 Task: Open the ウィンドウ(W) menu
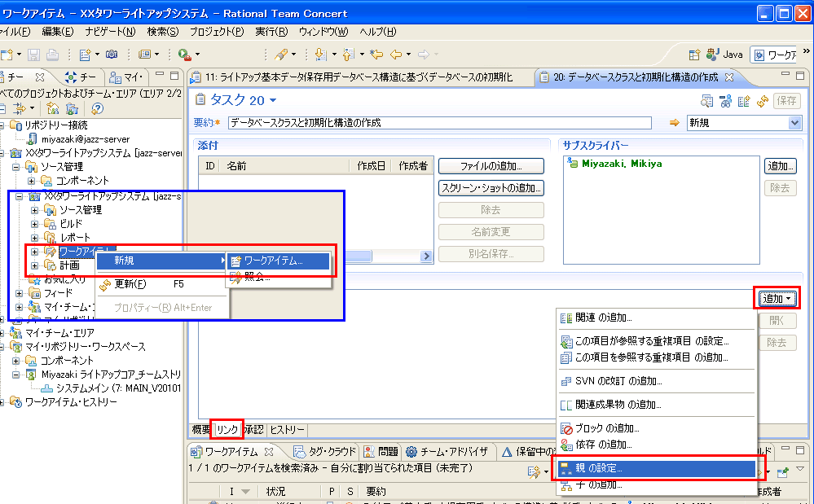323,32
